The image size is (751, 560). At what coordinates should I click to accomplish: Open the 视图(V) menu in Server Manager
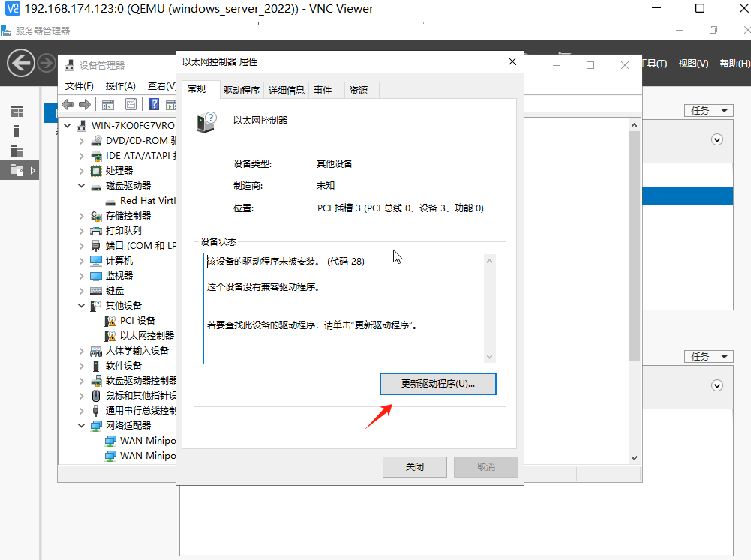(x=693, y=63)
